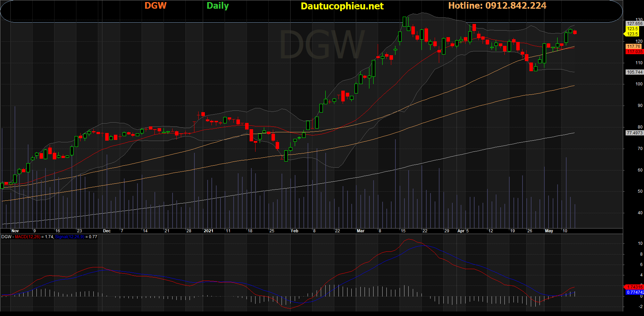Select the blue Signal(12,26,9) indicator label

pyautogui.click(x=69, y=237)
